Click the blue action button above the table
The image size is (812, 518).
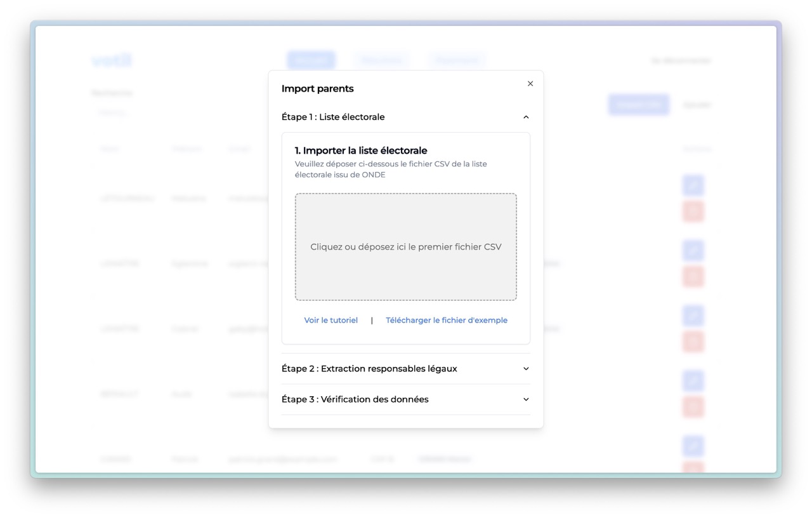[x=638, y=104]
